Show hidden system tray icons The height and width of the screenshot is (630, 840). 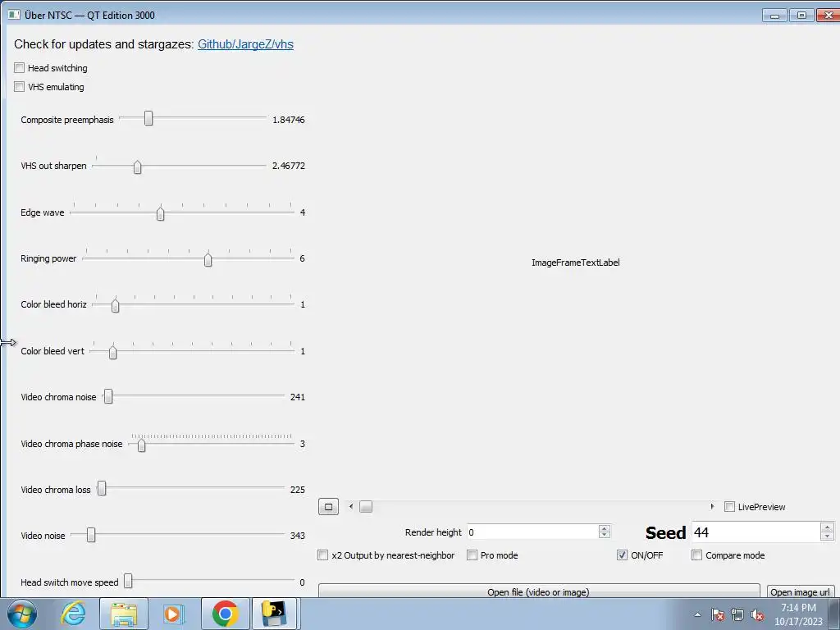point(697,614)
